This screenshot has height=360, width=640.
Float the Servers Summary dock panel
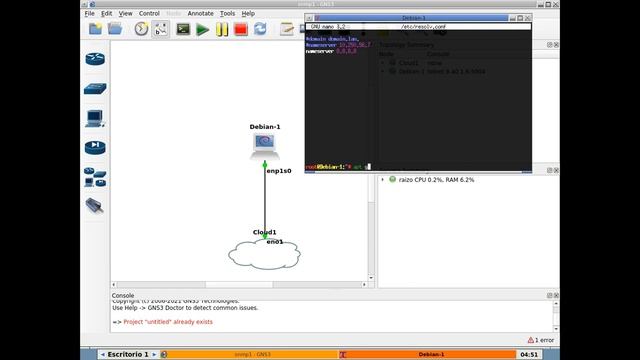pos(549,170)
